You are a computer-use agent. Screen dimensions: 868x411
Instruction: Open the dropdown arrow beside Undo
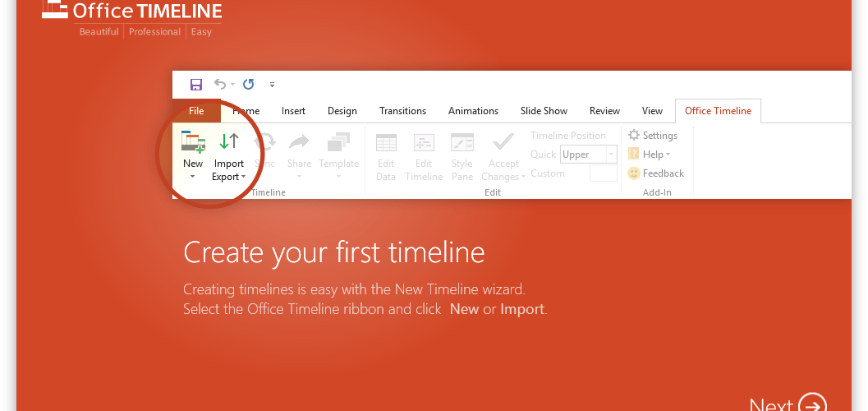pyautogui.click(x=233, y=84)
